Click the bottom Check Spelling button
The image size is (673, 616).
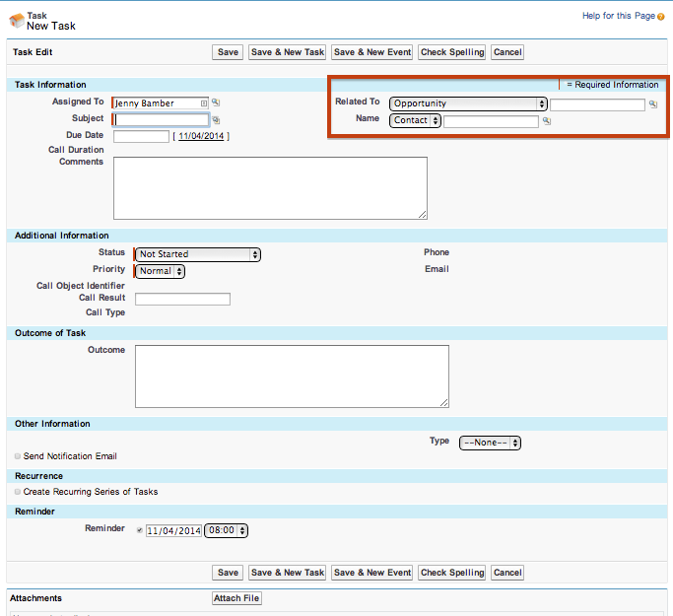coord(452,573)
